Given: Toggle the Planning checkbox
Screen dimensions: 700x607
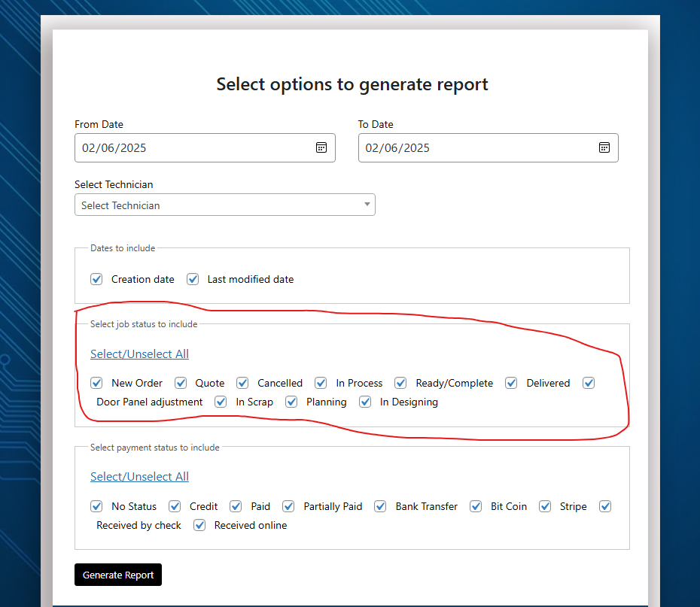Looking at the screenshot, I should tap(291, 402).
